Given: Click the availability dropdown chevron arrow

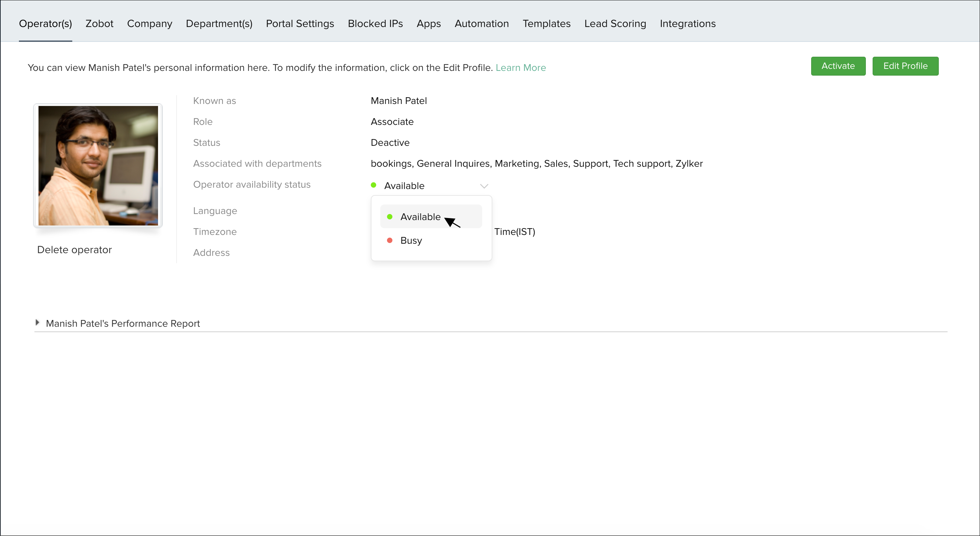Looking at the screenshot, I should pos(484,186).
